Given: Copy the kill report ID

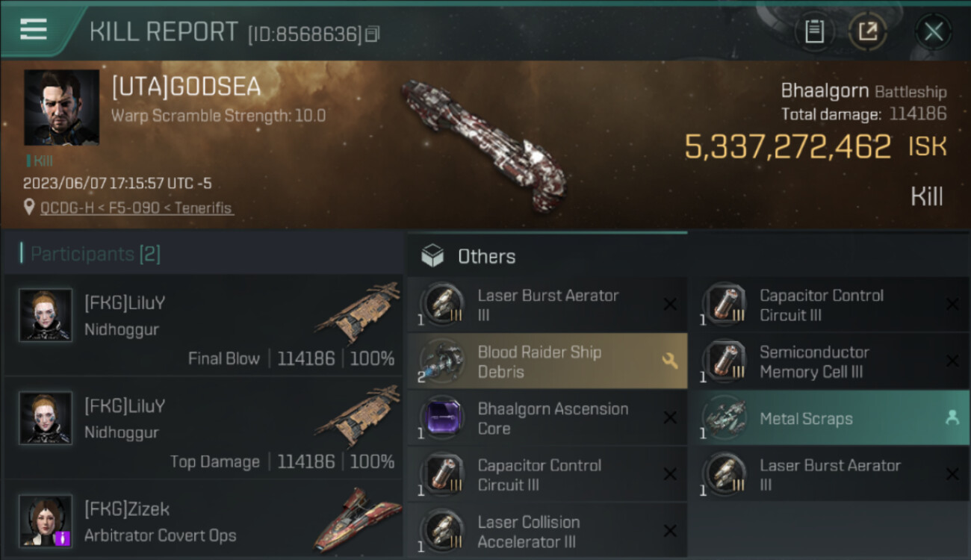Looking at the screenshot, I should pos(373,34).
